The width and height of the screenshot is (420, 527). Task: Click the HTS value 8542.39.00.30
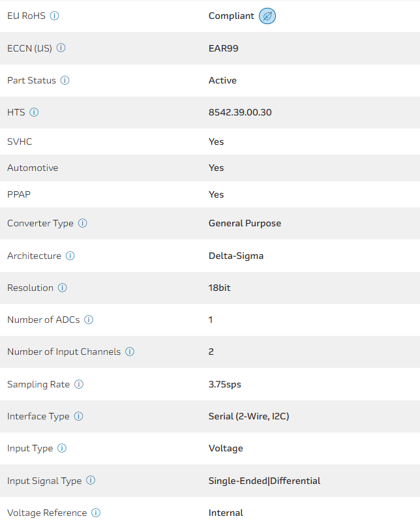pos(240,112)
